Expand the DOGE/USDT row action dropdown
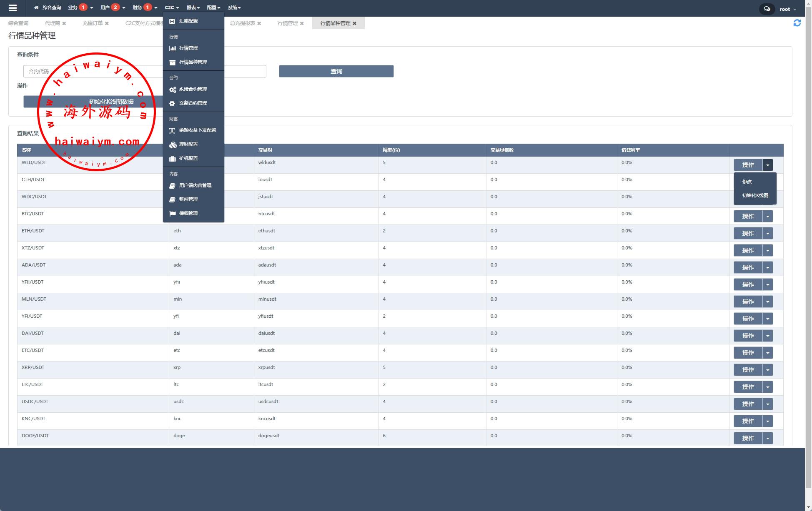The width and height of the screenshot is (812, 511). click(767, 438)
